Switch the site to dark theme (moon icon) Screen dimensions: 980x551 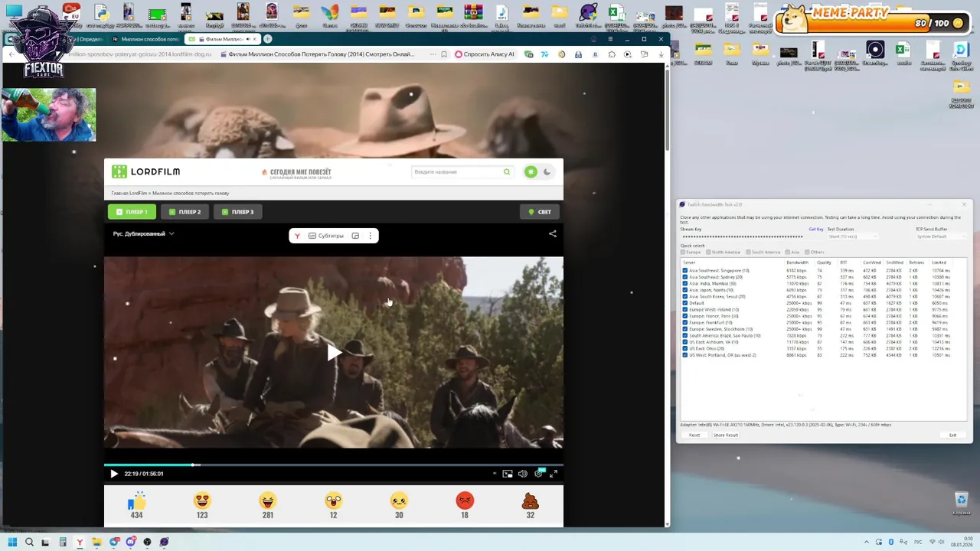(x=547, y=172)
